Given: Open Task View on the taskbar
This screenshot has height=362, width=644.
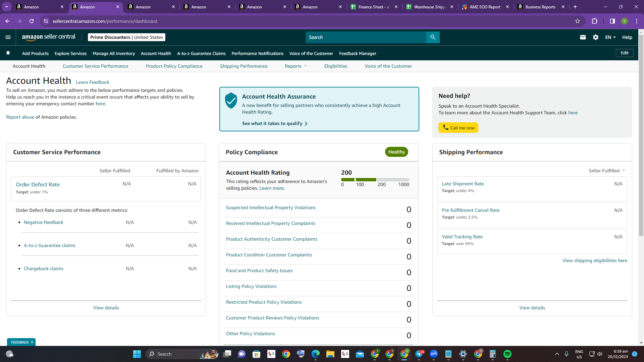Looking at the screenshot, I should 227,354.
